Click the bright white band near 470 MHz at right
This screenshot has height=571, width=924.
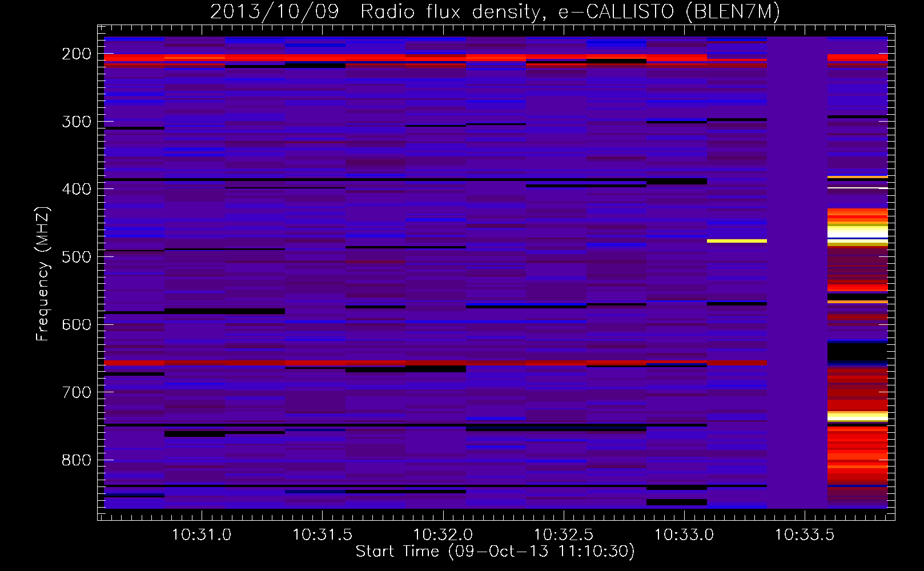[858, 232]
